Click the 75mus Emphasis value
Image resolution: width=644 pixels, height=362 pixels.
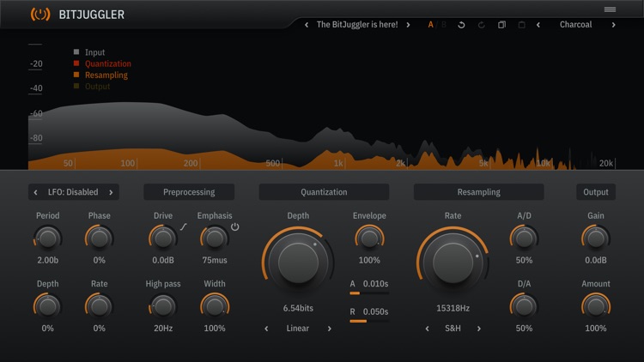[x=215, y=260]
